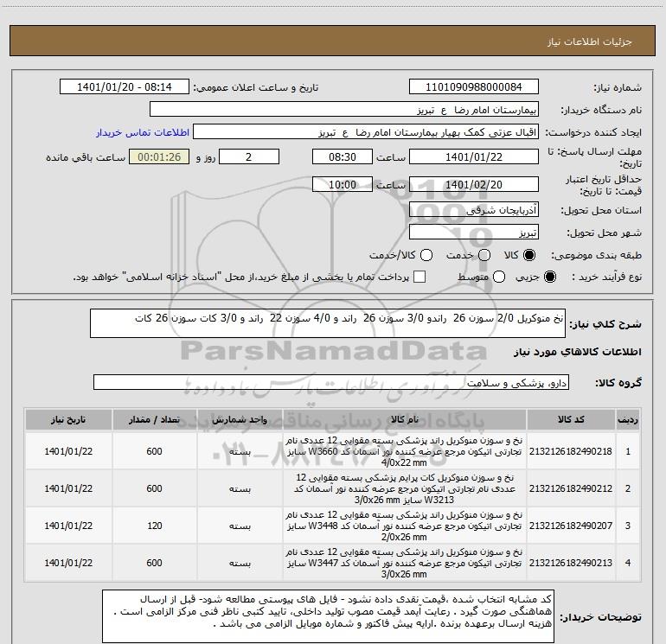Click the response deadline date 1401/01/22 field
The height and width of the screenshot is (644, 666).
[474, 156]
